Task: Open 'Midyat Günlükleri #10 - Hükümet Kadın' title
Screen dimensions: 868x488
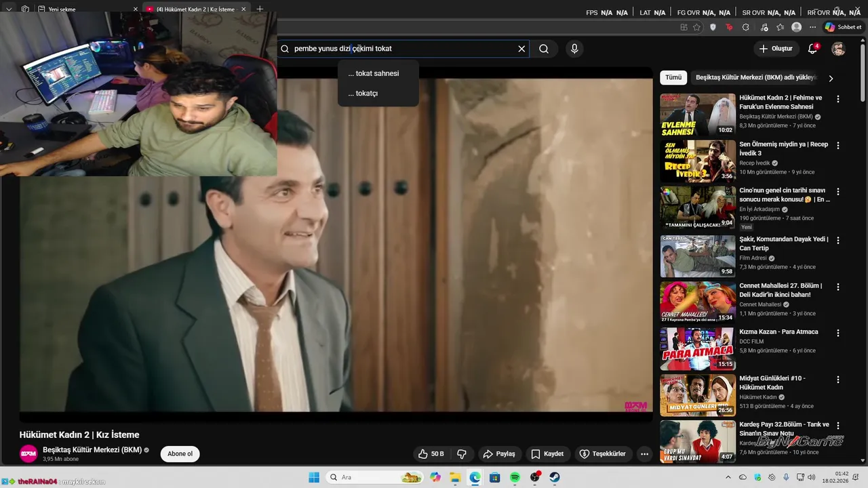Action: click(772, 383)
